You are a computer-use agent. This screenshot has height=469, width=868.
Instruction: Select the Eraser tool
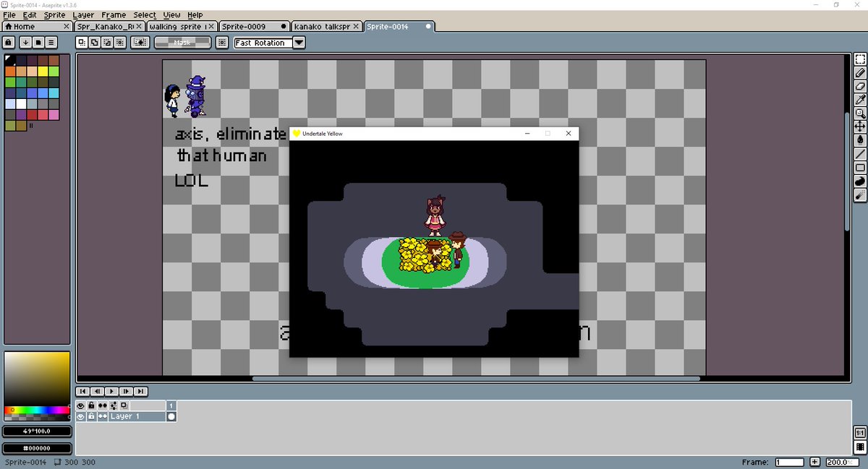[860, 86]
